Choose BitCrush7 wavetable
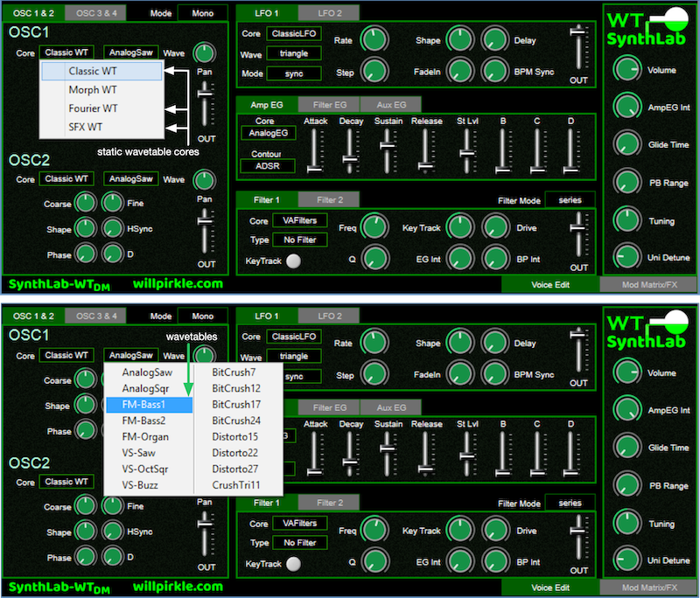Screen dimensions: 700x598 pos(238,372)
